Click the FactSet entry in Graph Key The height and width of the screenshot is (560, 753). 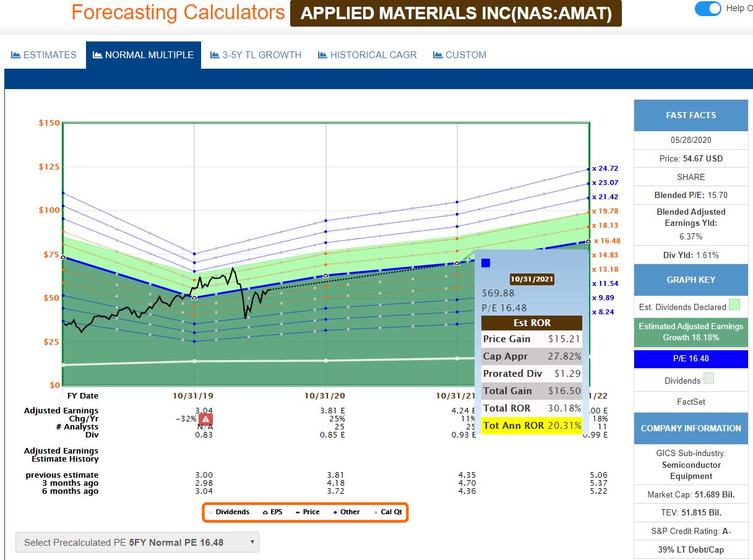tap(691, 402)
